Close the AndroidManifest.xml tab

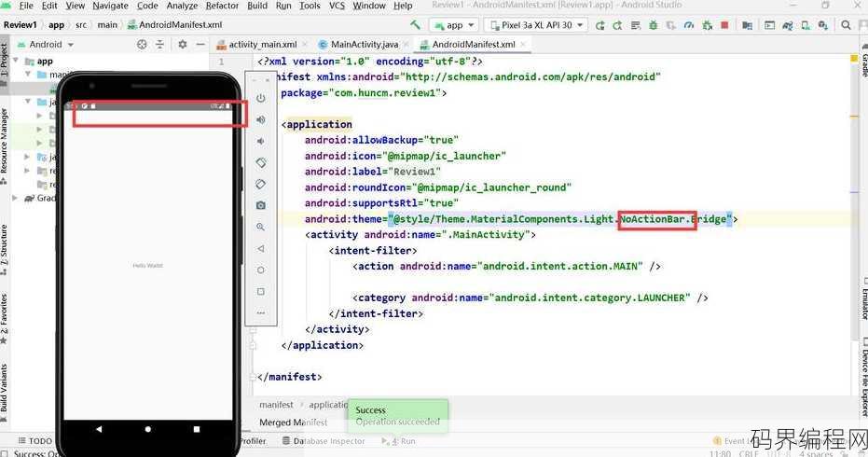coord(523,45)
